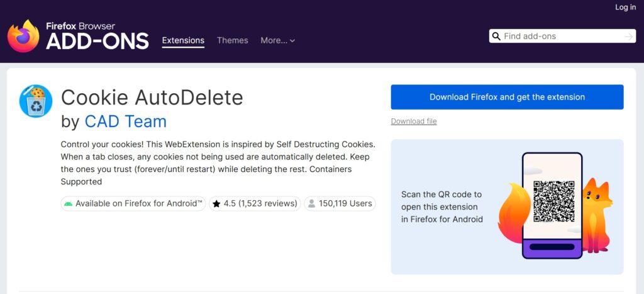Screen dimensions: 644x294
Task: Click the star rating icon
Action: 216,203
